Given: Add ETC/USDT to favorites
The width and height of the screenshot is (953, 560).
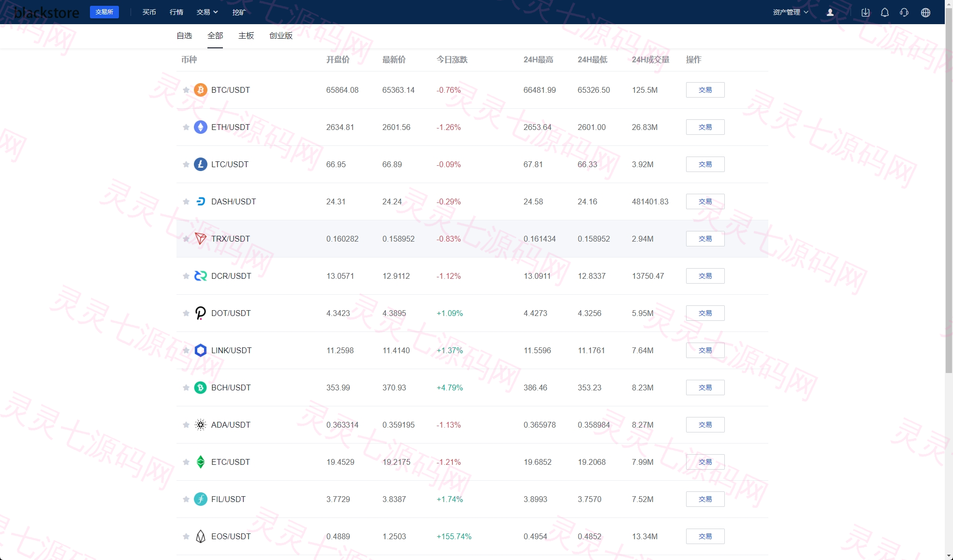Looking at the screenshot, I should point(186,462).
